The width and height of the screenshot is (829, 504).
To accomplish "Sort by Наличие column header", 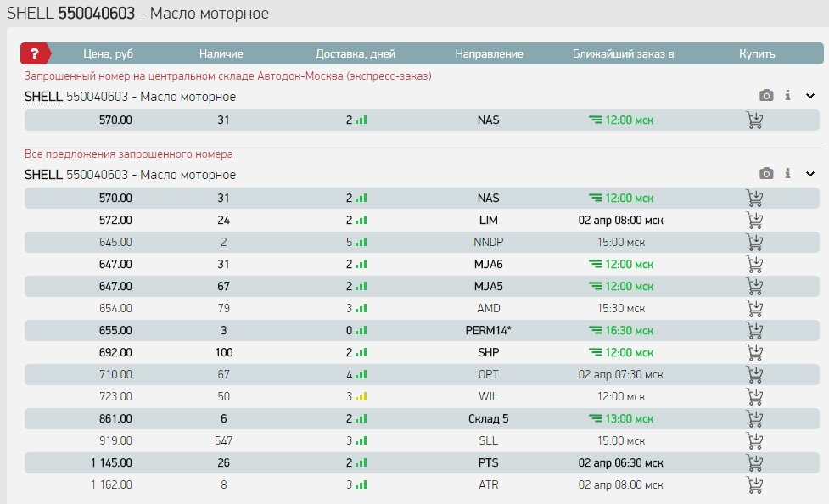I will (x=221, y=53).
